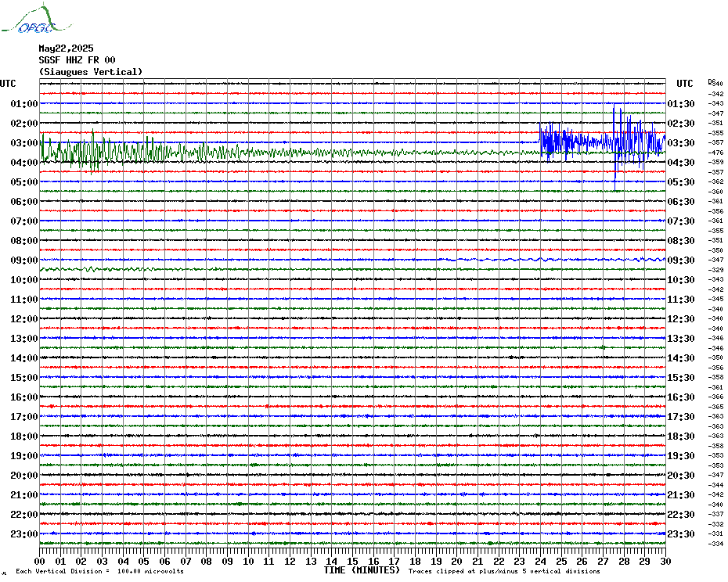Viewport: 728px width, 582px height.
Task: Click the 13:30 time label
Action: (681, 339)
